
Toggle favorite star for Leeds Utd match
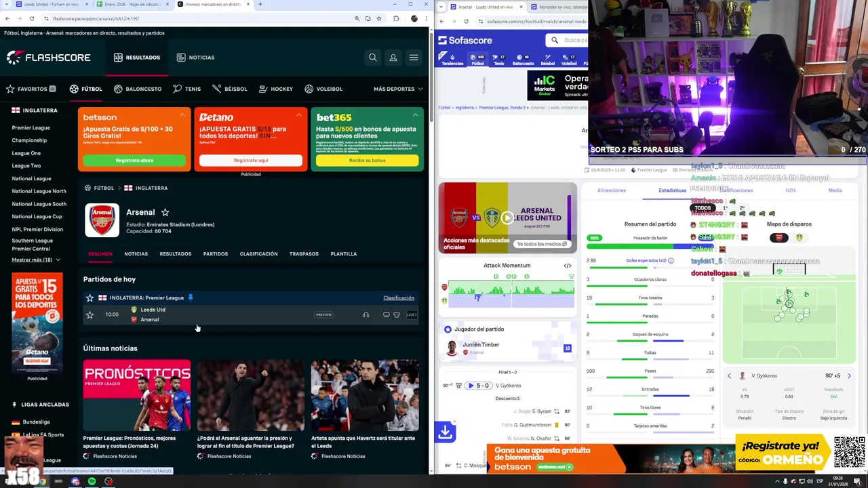90,314
